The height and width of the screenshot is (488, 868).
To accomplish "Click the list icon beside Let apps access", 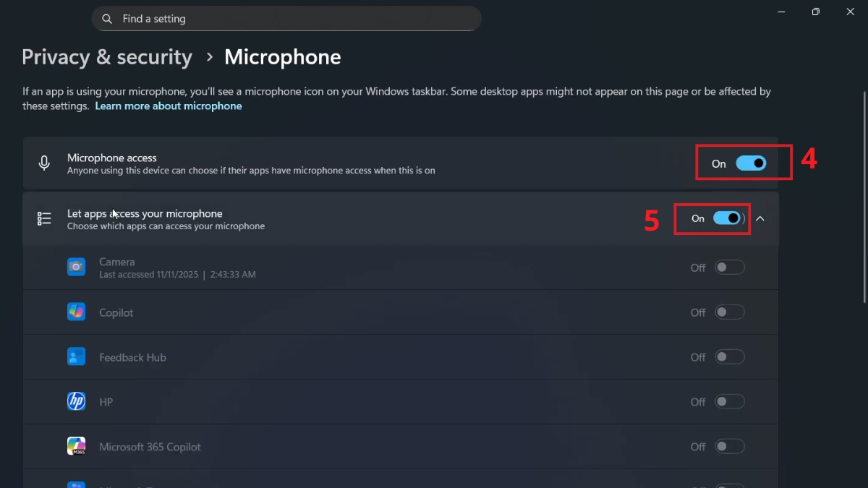I will 44,218.
